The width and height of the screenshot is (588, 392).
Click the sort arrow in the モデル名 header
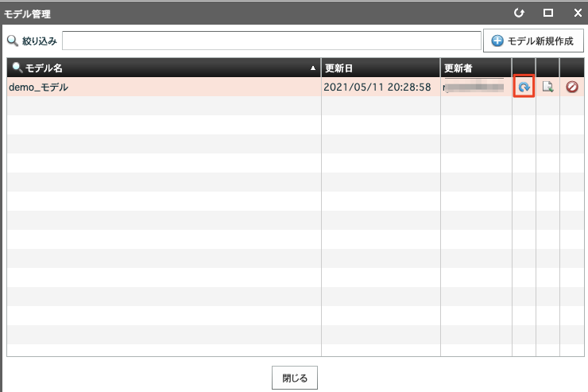[x=313, y=68]
